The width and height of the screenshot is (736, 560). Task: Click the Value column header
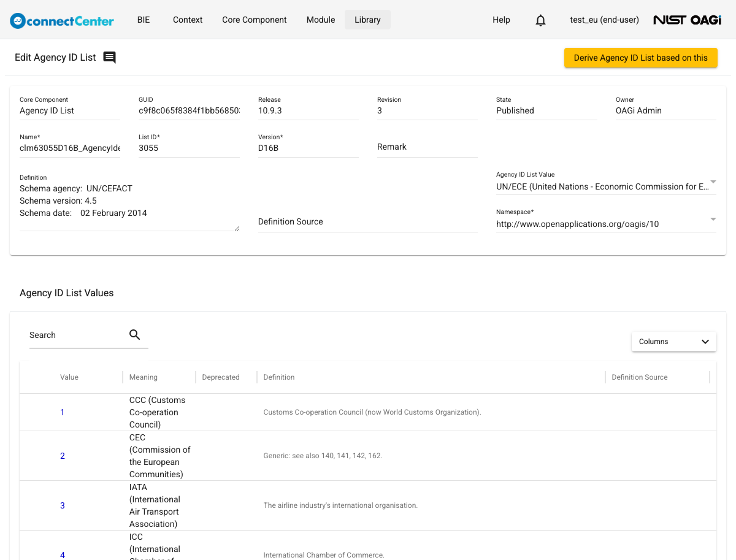pyautogui.click(x=69, y=377)
